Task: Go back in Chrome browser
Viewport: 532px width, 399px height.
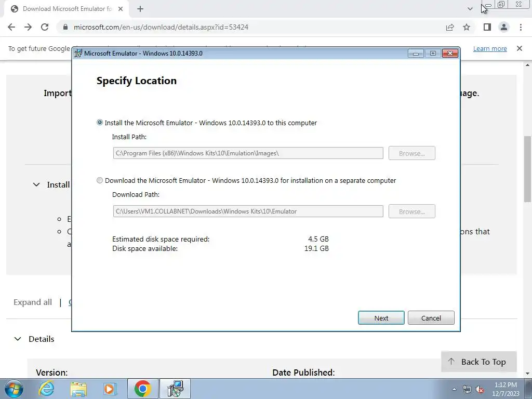Action: tap(11, 27)
